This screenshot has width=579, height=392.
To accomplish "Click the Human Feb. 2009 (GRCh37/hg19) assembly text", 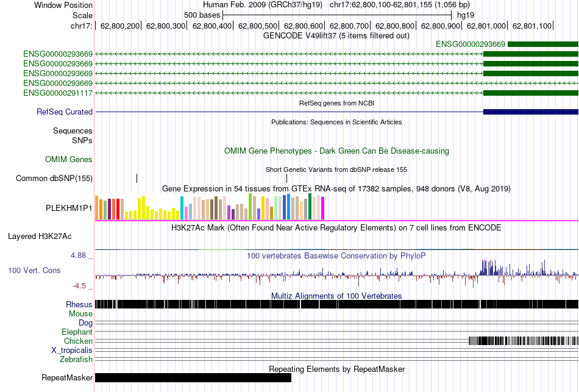I will tap(263, 5).
